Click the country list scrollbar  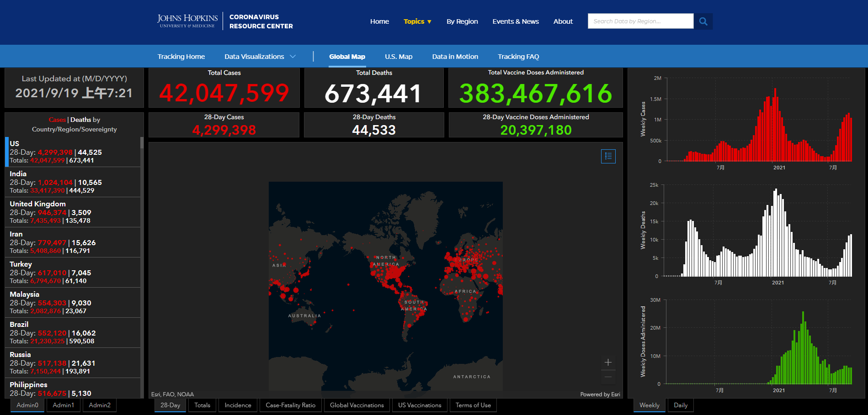click(142, 265)
